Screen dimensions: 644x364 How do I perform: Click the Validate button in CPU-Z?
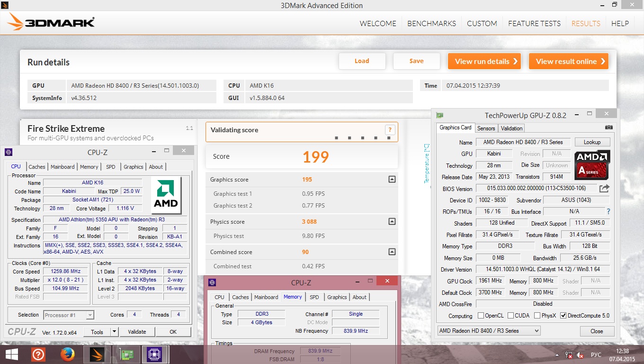(137, 332)
